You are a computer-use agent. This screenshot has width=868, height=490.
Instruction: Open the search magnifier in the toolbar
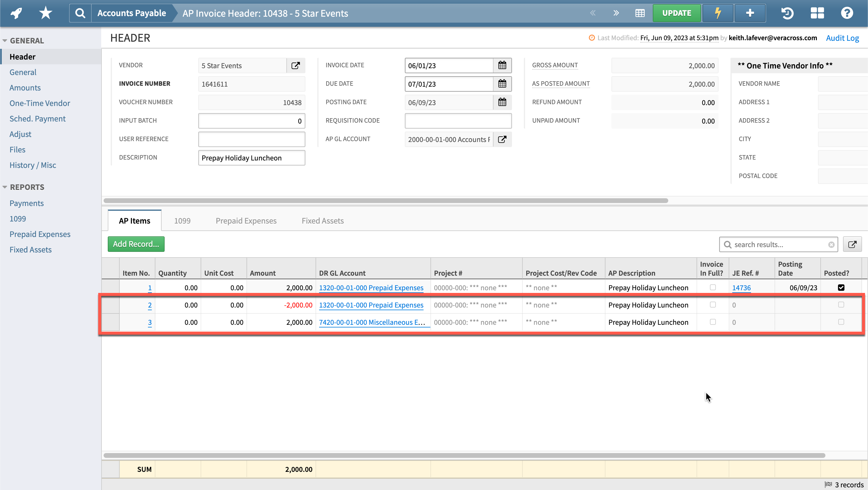pyautogui.click(x=80, y=13)
